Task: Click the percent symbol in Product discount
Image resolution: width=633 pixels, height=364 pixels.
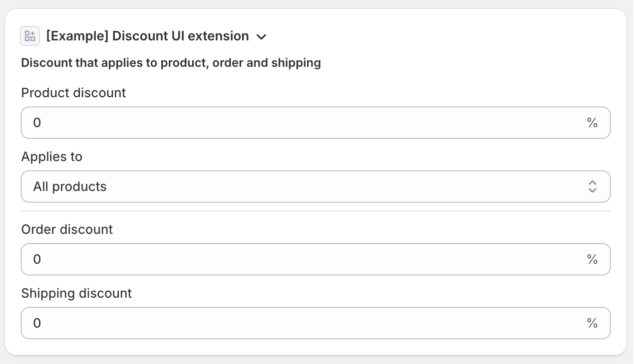Action: tap(592, 123)
